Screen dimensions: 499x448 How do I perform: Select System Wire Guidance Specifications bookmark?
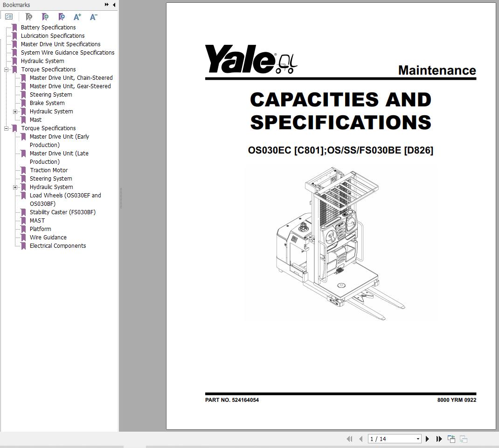(68, 53)
